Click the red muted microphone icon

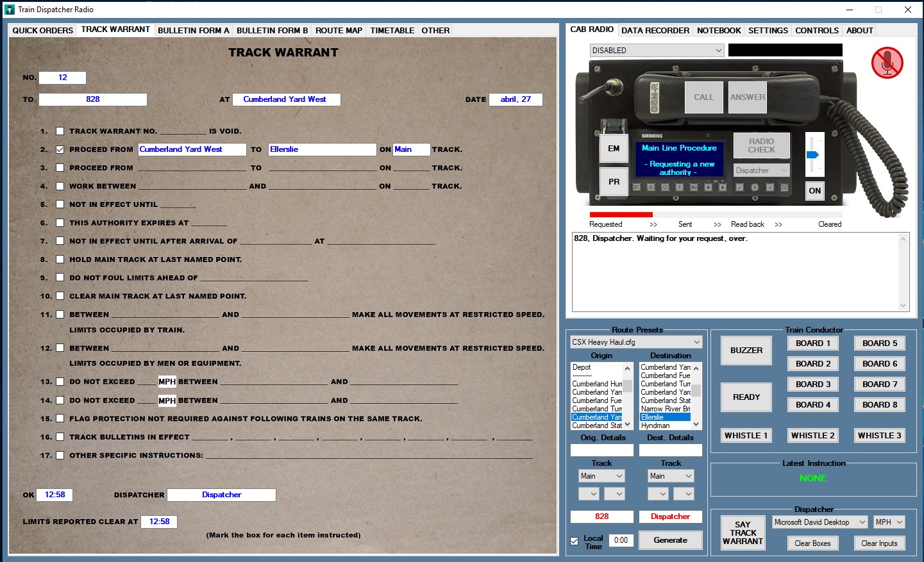tap(887, 62)
